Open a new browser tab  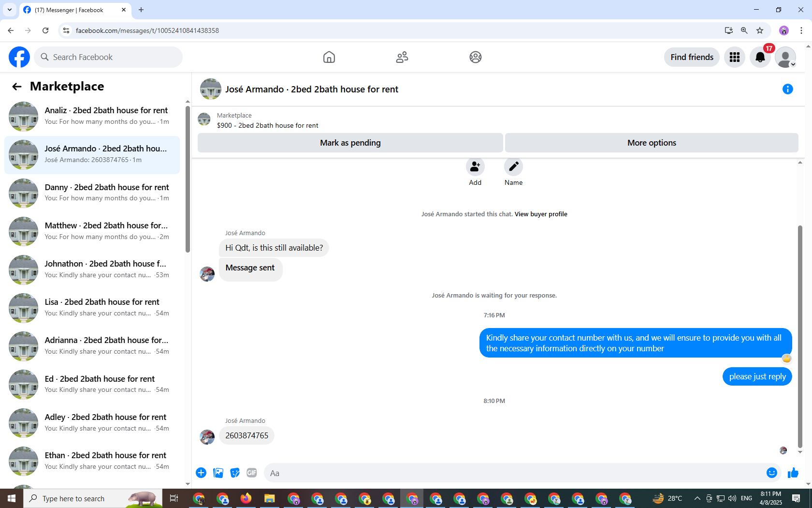pos(141,10)
